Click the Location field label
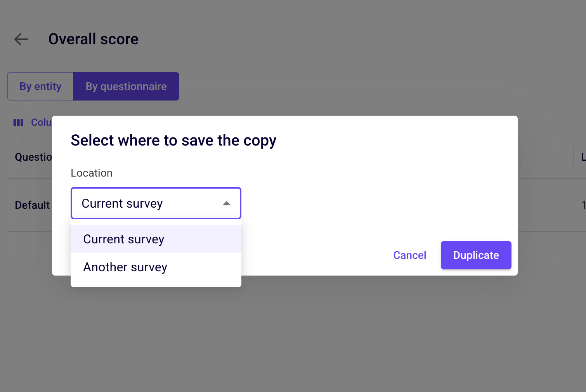Screen dimensions: 586x392 (92, 173)
